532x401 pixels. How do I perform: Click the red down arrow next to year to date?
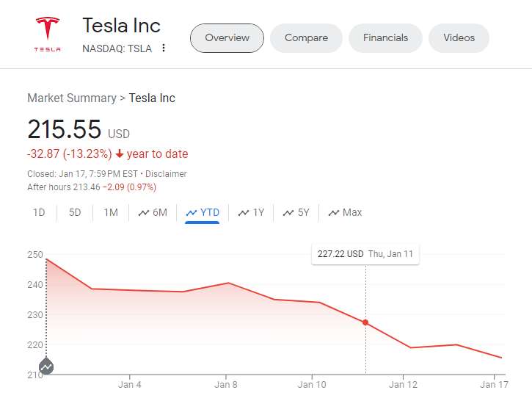[x=120, y=154]
